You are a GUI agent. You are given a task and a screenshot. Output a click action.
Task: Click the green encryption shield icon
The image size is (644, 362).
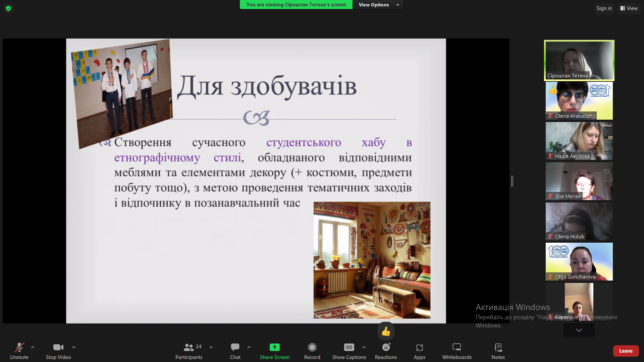point(8,8)
